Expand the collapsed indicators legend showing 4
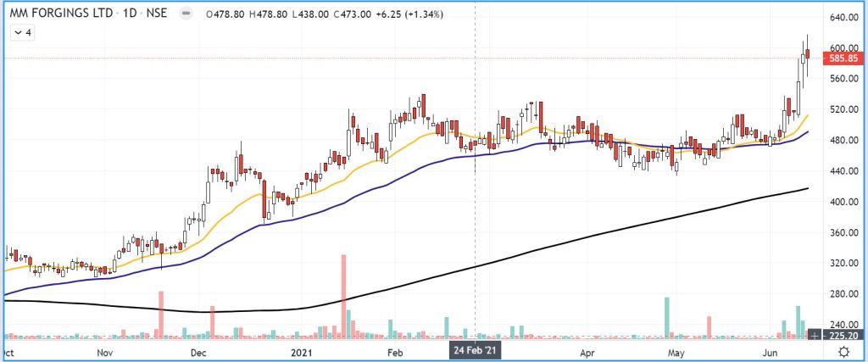This screenshot has width=868, height=362. coord(23,32)
